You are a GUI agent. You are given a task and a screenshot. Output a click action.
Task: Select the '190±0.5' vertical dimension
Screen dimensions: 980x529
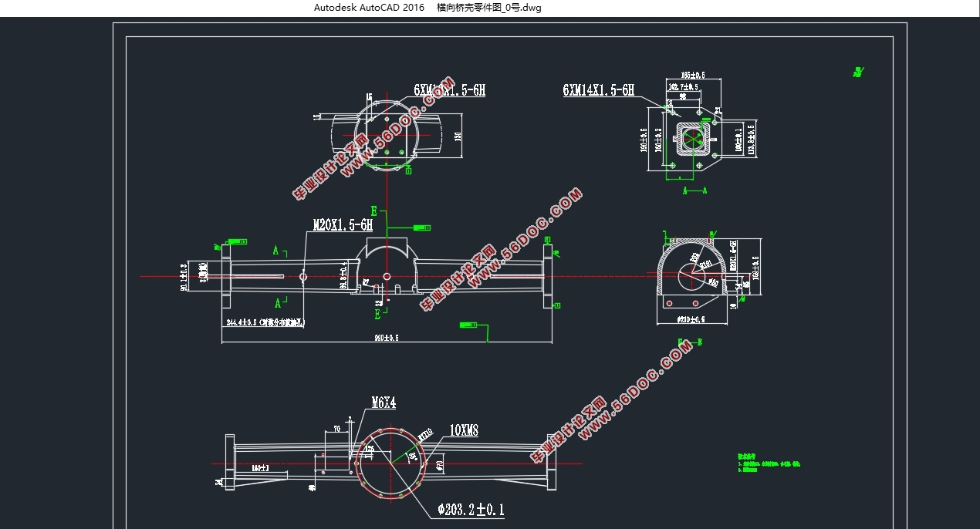tap(644, 140)
